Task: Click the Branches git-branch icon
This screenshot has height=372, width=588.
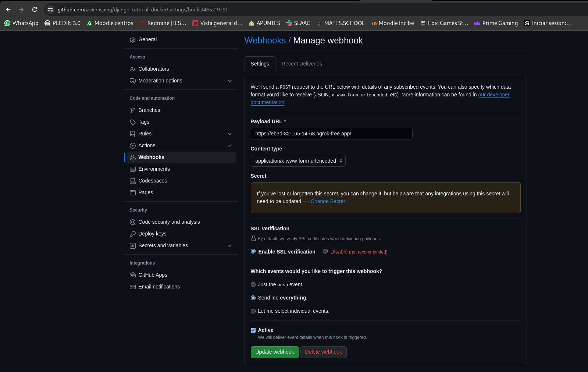Action: pos(133,110)
